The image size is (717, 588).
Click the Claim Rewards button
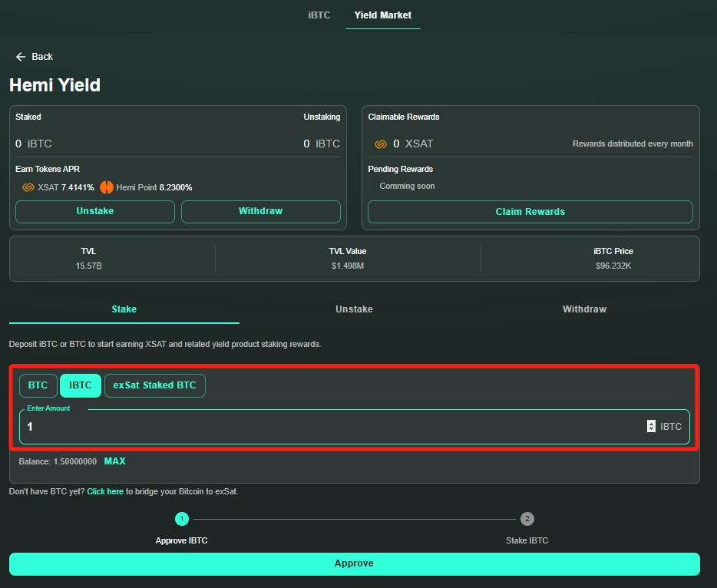click(x=530, y=212)
